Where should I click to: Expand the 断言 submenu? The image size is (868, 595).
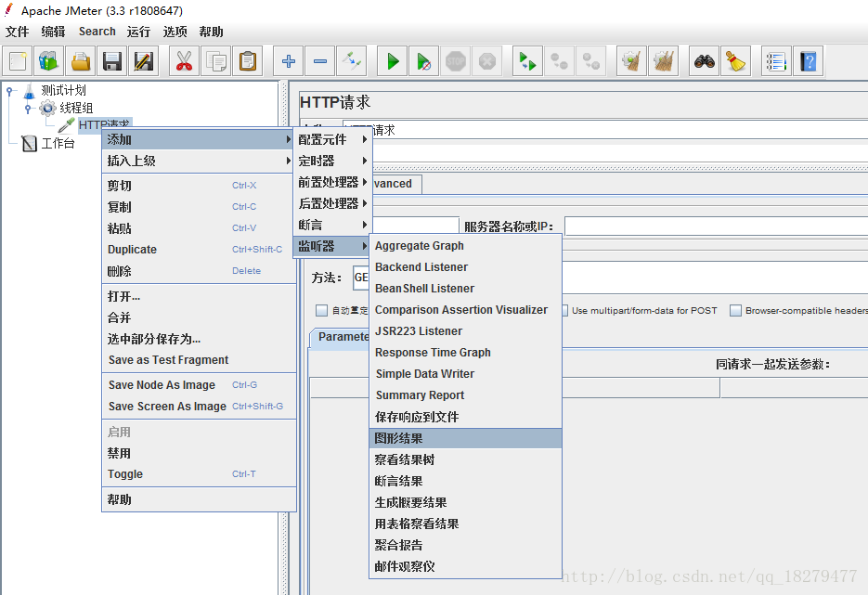tap(332, 225)
